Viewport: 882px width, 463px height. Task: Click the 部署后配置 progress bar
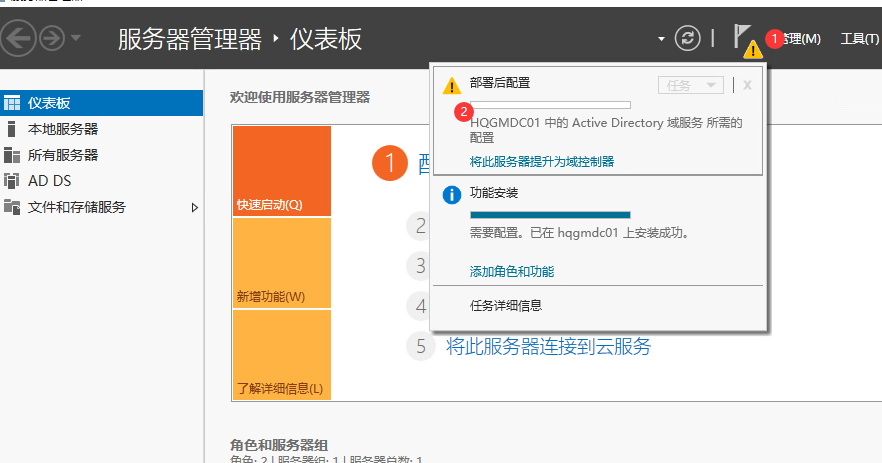click(550, 105)
